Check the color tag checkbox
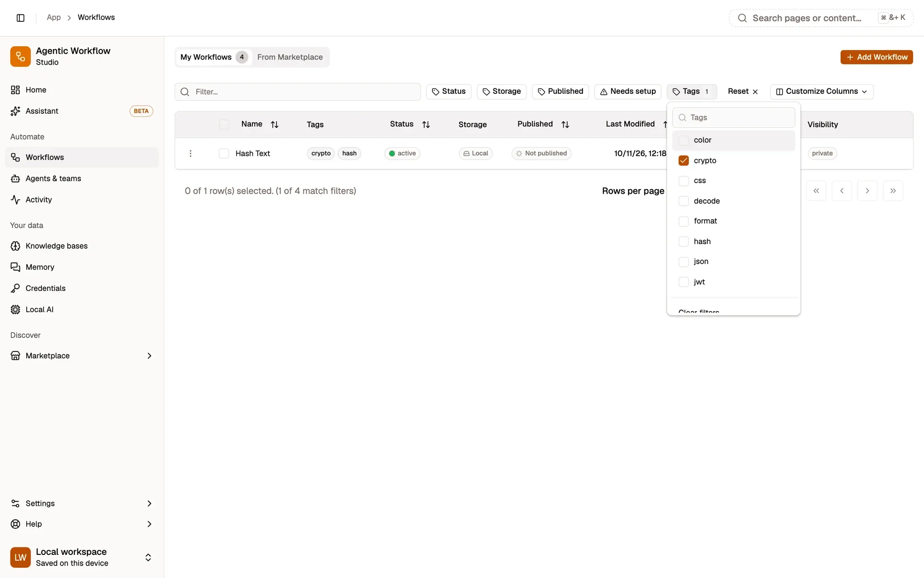This screenshot has width=924, height=578. click(684, 140)
